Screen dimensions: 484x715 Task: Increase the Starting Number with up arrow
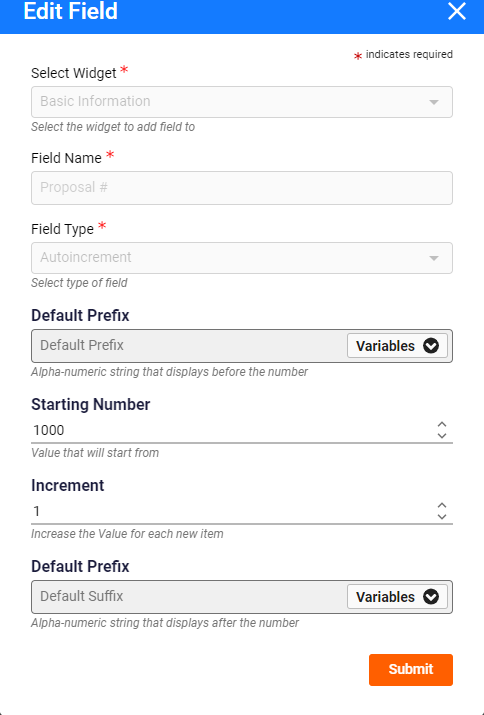[x=442, y=425]
